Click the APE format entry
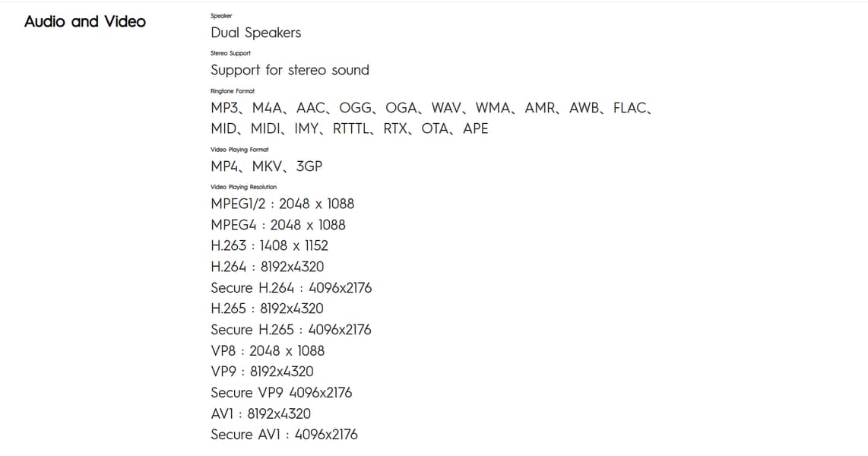868x456 pixels. click(476, 129)
